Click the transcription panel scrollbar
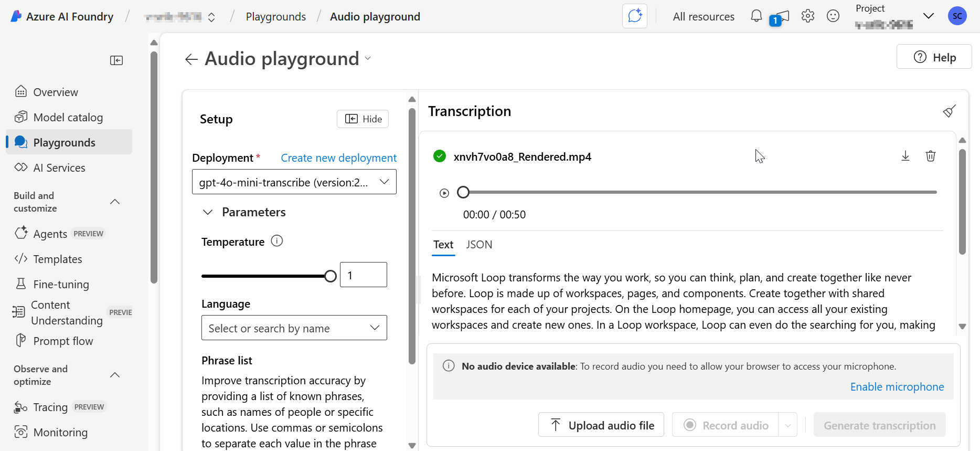 [x=962, y=202]
